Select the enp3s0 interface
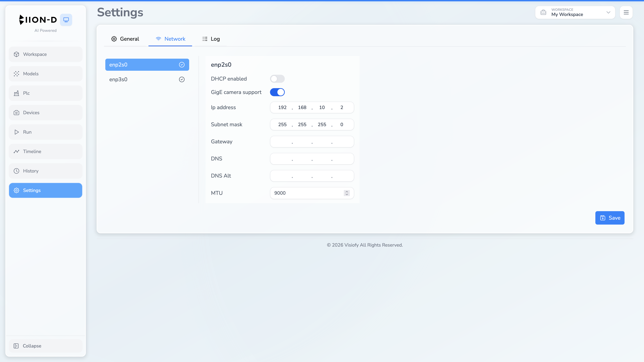 point(147,79)
